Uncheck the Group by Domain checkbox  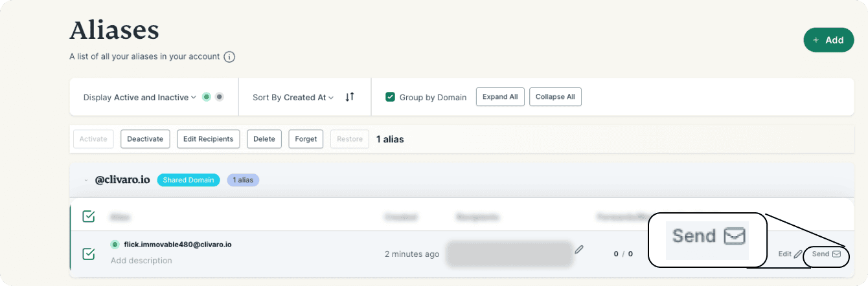click(x=390, y=97)
